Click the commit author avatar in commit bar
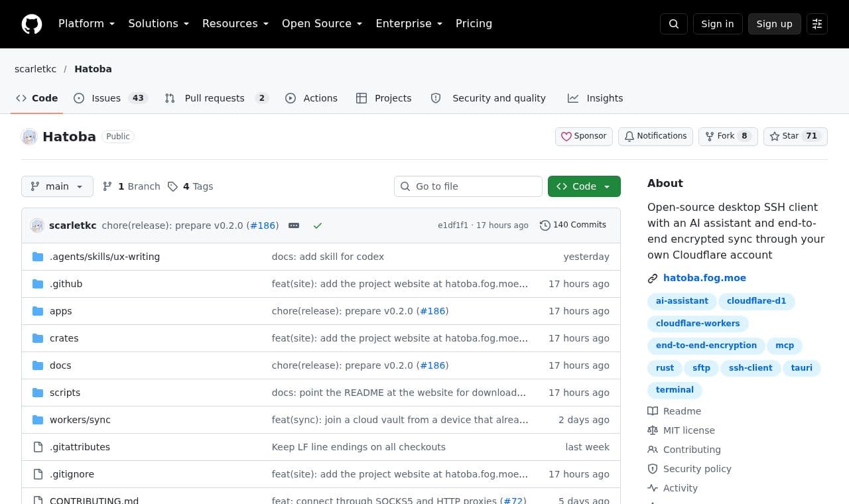This screenshot has height=504, width=849. click(37, 225)
